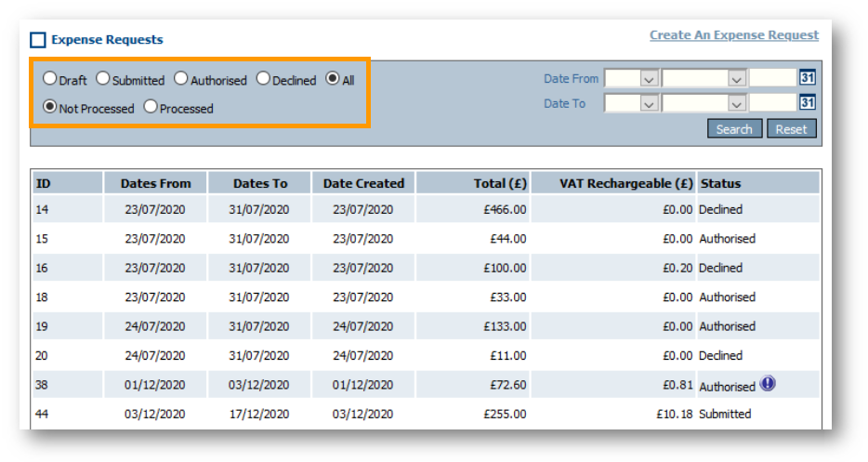
Task: Open the Date To calendar picker icon
Action: (807, 102)
